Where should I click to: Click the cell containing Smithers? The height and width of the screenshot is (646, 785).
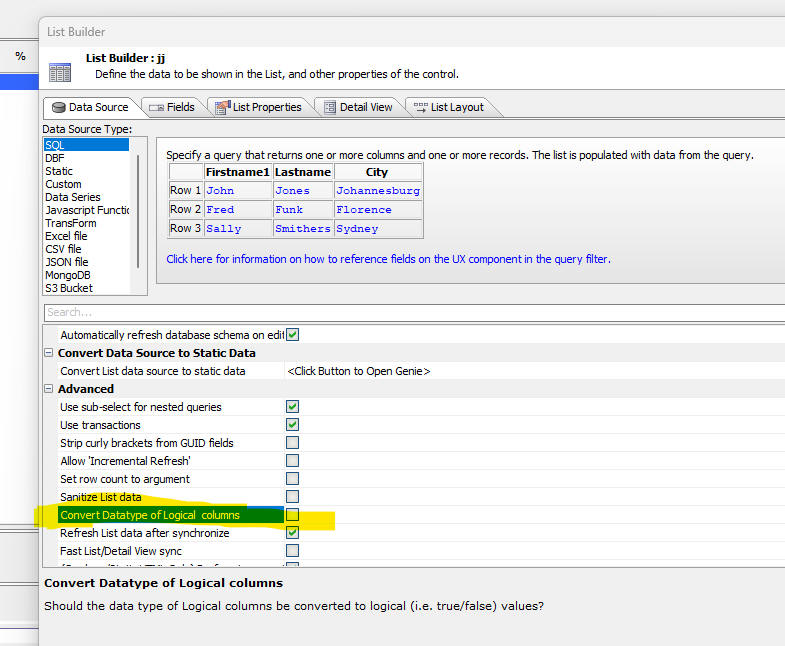point(303,229)
